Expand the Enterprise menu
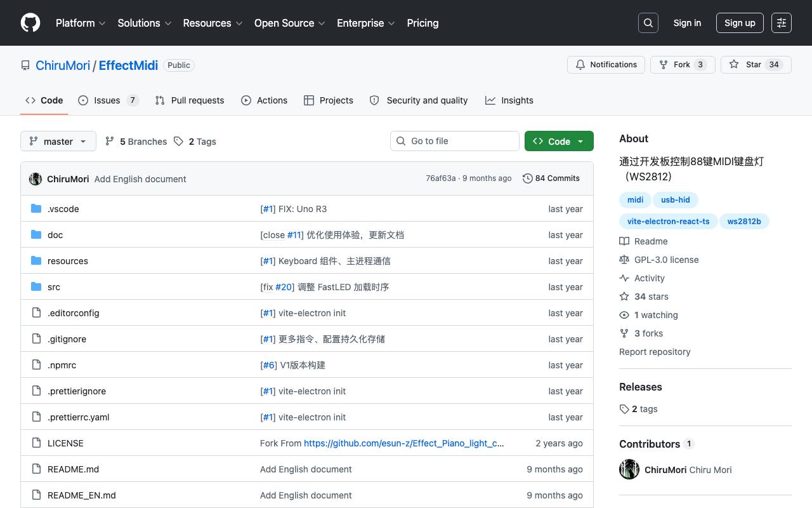Screen dimensions: 812x508 (366, 23)
